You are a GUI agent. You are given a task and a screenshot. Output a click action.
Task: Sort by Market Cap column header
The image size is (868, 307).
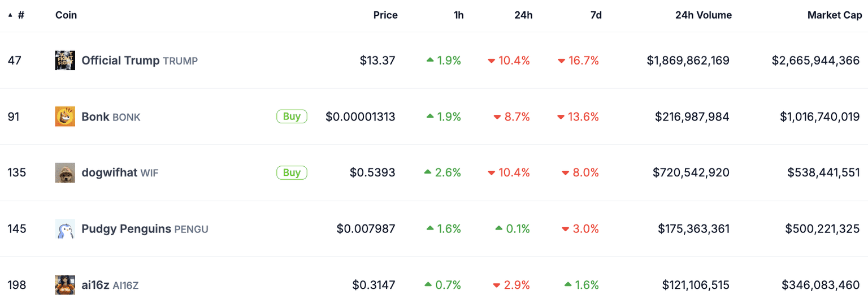[x=834, y=15]
